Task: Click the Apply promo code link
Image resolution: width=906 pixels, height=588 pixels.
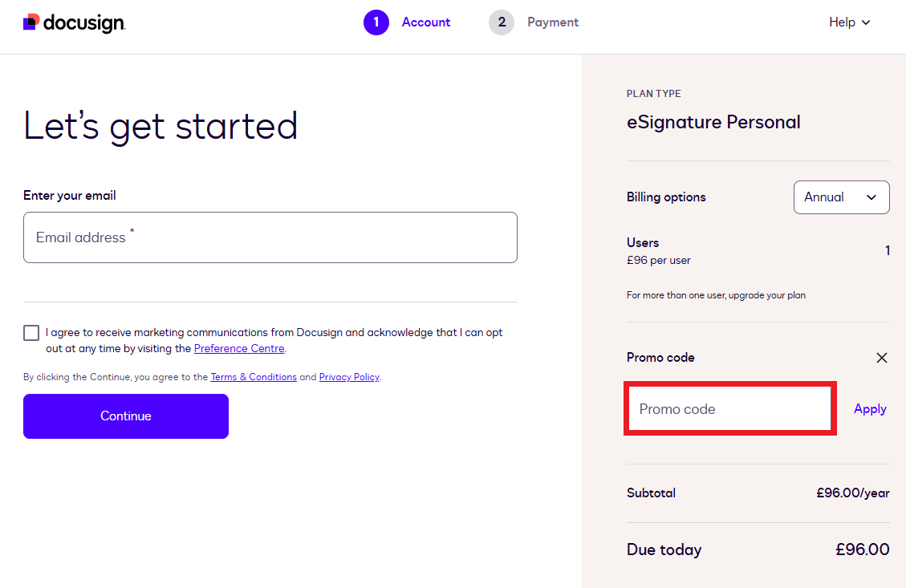Action: pyautogui.click(x=870, y=408)
